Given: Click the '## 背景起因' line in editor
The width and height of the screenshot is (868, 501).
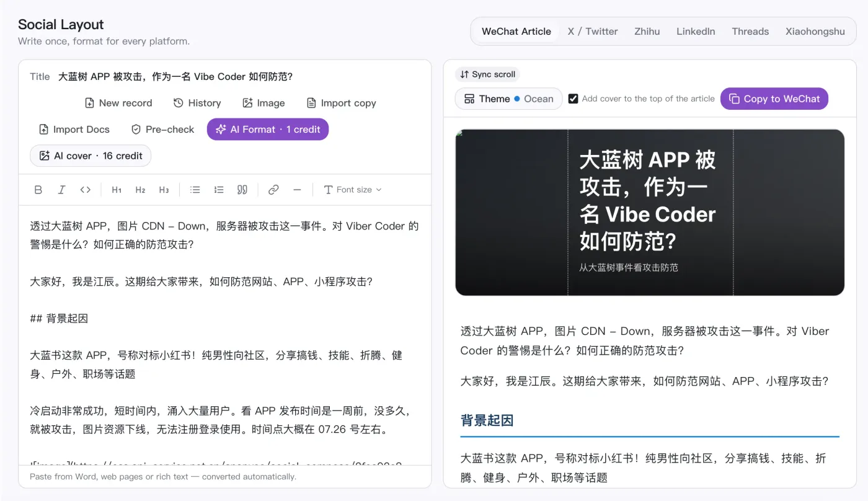Looking at the screenshot, I should pos(59,319).
